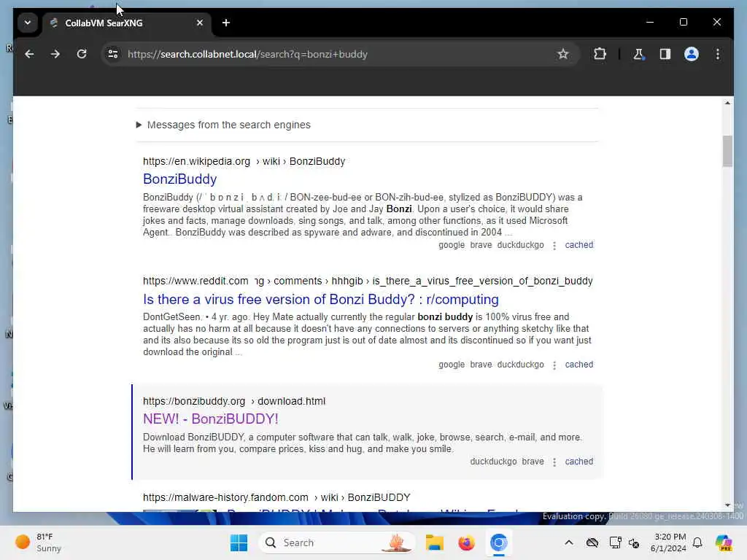Click the muted speaker volume tray icon
This screenshot has width=747, height=560.
point(634,542)
